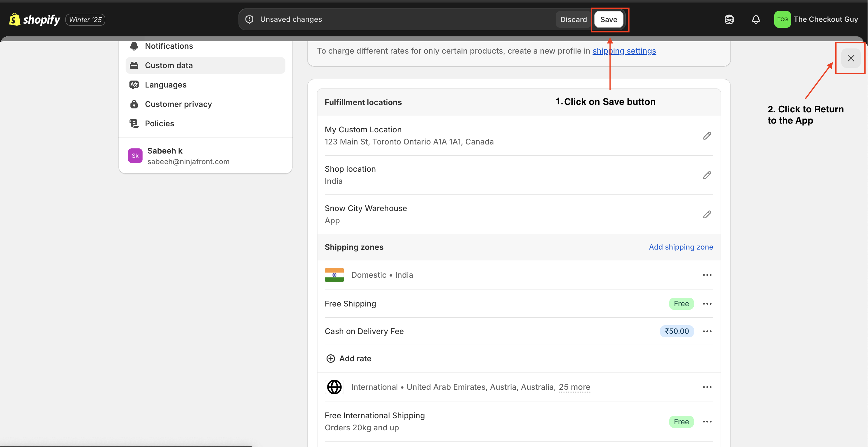This screenshot has height=447, width=868.
Task: Click the Save button
Action: coord(609,20)
